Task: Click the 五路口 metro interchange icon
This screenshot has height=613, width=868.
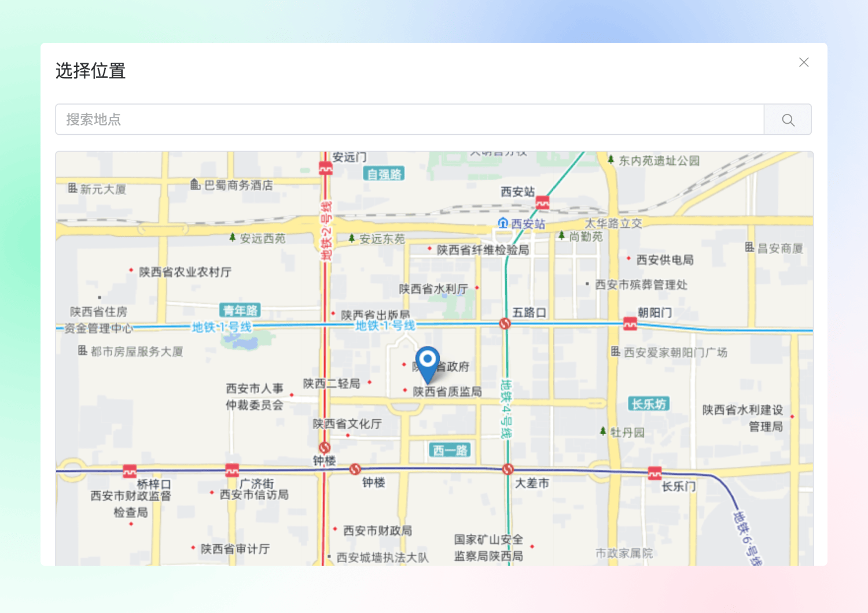Action: pyautogui.click(x=505, y=324)
